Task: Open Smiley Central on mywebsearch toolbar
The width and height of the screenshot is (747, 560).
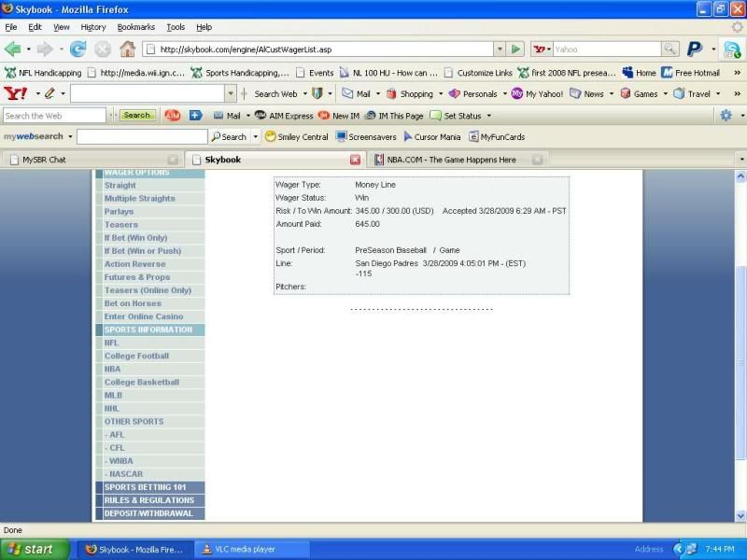Action: (297, 137)
